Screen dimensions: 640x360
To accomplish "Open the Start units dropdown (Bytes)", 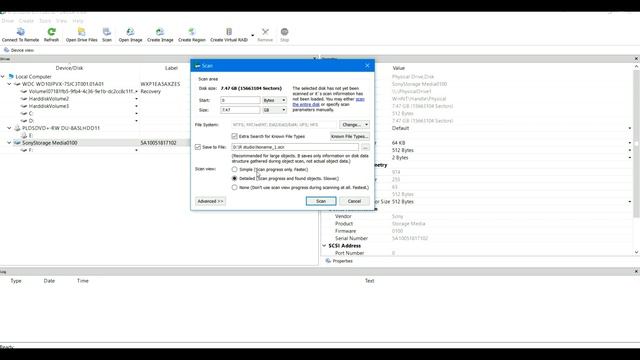I will click(x=274, y=100).
